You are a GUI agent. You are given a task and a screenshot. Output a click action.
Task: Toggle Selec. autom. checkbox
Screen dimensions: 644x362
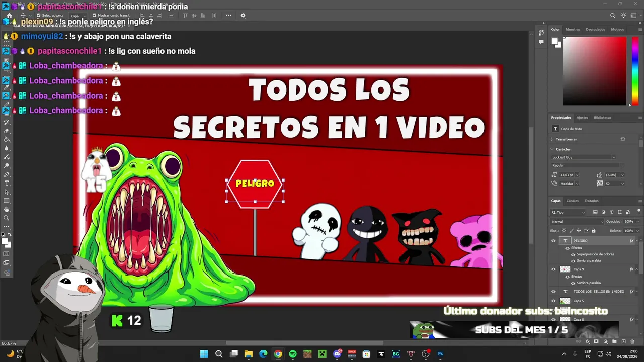point(39,16)
